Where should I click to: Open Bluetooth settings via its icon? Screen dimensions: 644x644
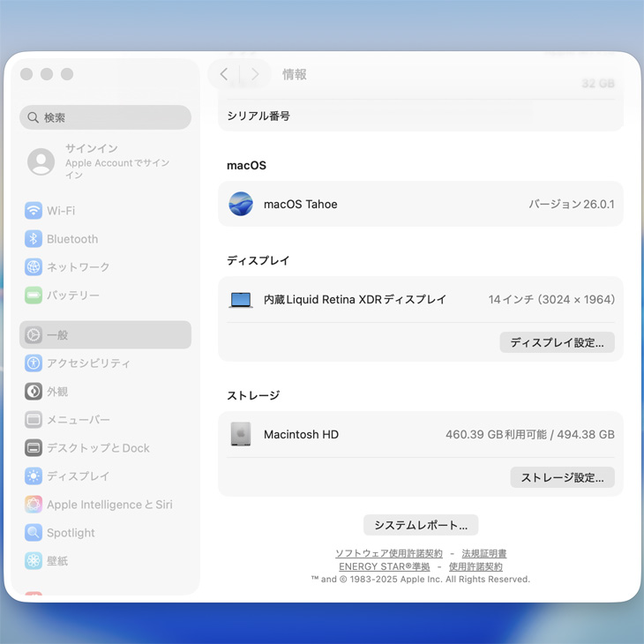[x=34, y=239]
